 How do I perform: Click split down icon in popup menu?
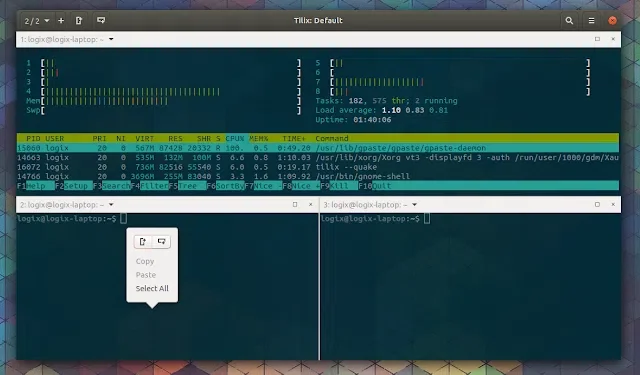[x=161, y=242]
